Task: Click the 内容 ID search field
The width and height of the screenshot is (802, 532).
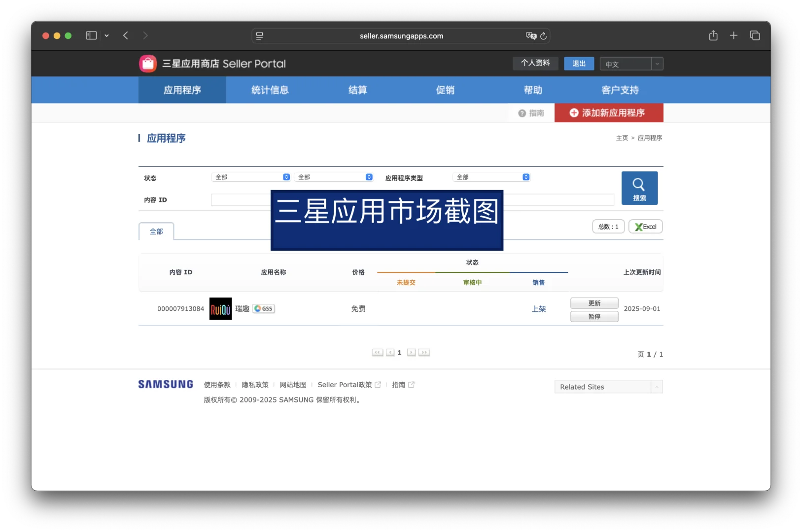Action: (x=413, y=199)
